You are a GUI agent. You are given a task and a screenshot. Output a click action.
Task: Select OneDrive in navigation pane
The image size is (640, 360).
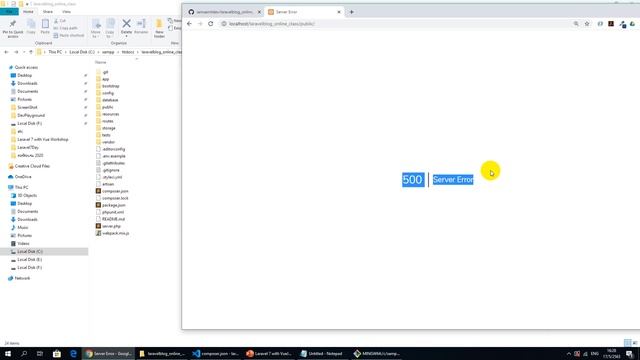23,177
